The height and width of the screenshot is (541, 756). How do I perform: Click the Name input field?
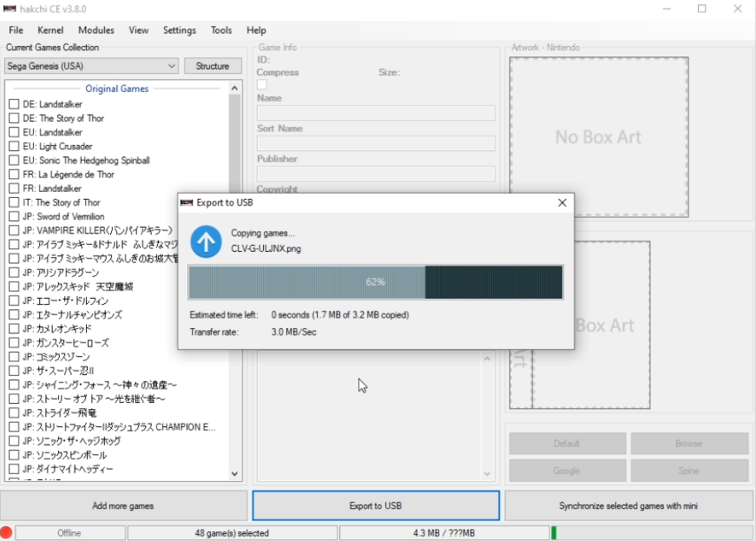376,113
